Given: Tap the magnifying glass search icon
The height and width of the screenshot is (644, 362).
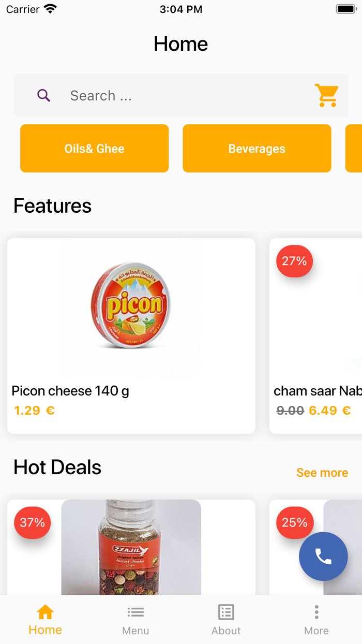Looking at the screenshot, I should (44, 95).
